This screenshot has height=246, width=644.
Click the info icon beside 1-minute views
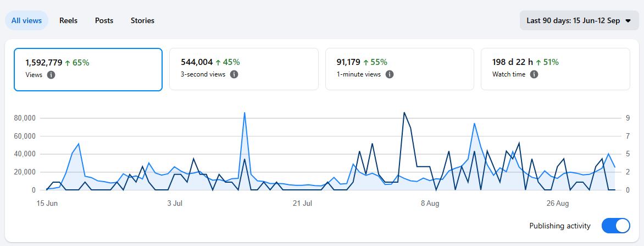390,74
